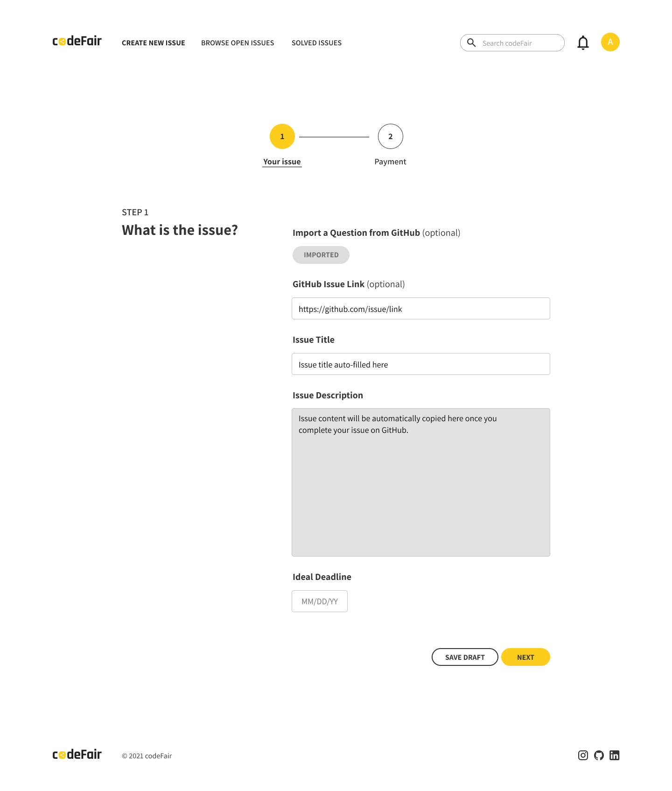
Task: Click the search magnifier icon
Action: click(471, 43)
